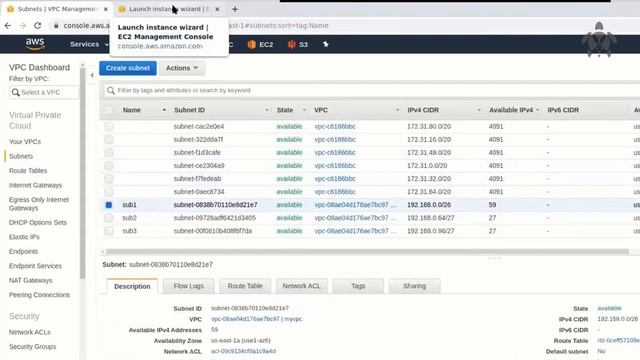
Task: Click the horizontal table scrollbar
Action: 367,251
